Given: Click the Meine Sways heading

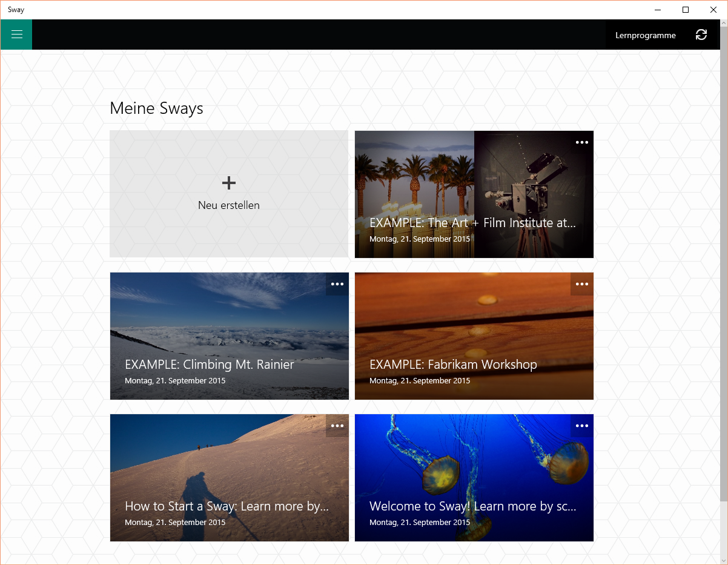Looking at the screenshot, I should pyautogui.click(x=156, y=108).
